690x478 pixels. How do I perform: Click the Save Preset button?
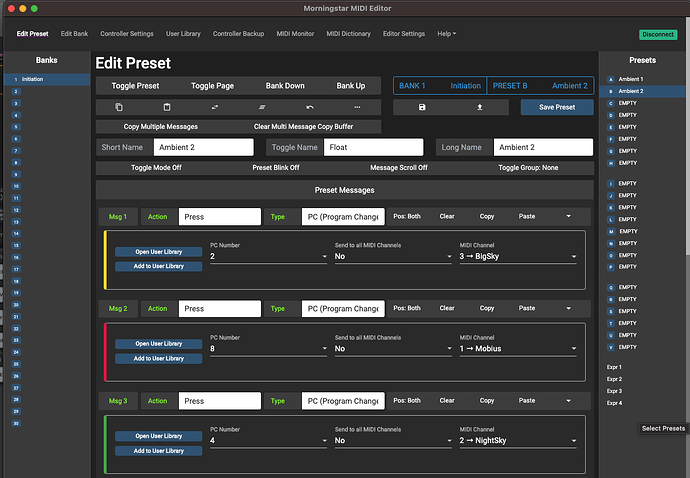[557, 107]
